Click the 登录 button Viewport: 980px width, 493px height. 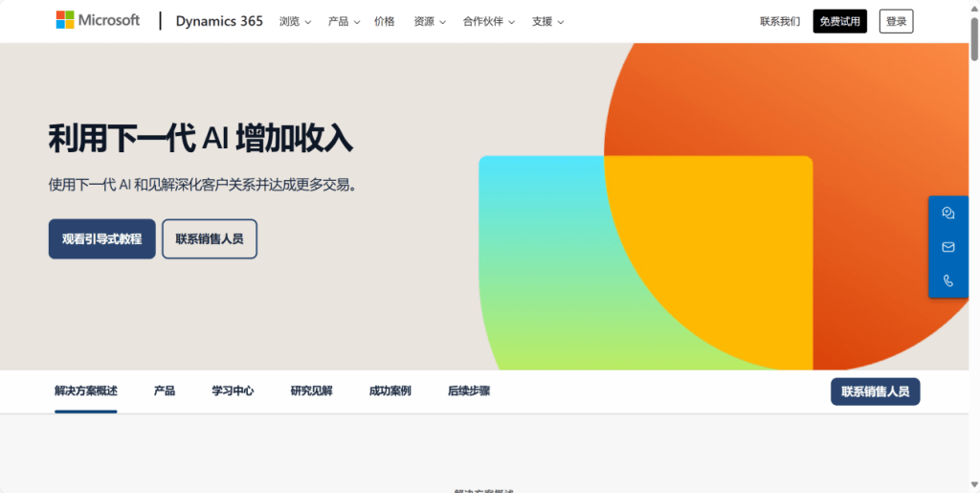896,21
